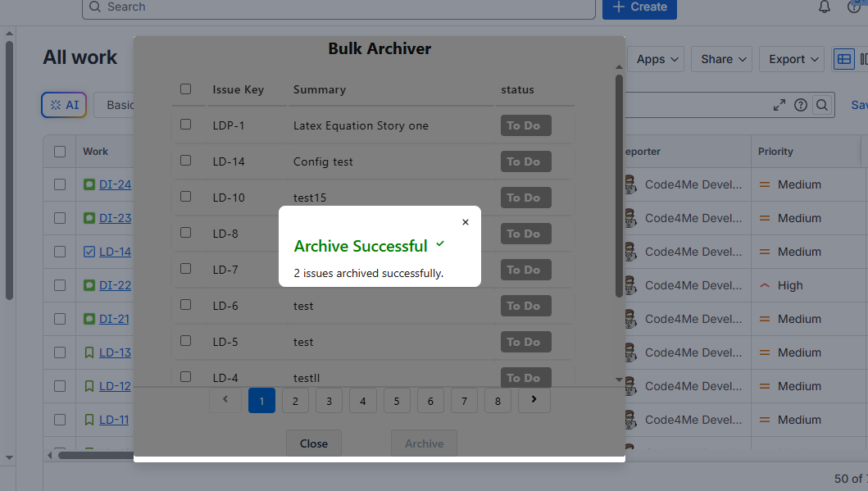Open the JQL syntax help icon
Image resolution: width=868 pixels, height=491 pixels.
801,105
